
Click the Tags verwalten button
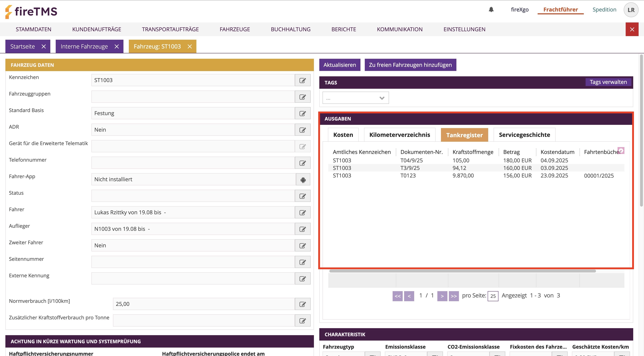(608, 82)
